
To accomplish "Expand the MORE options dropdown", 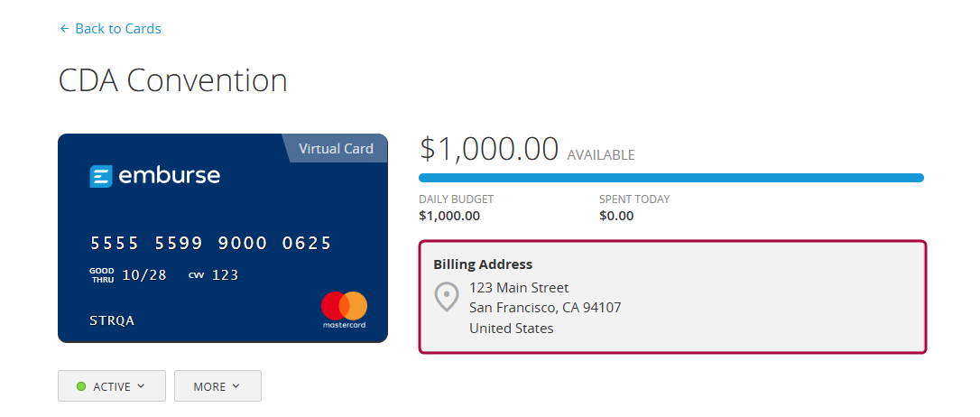I will [x=217, y=386].
